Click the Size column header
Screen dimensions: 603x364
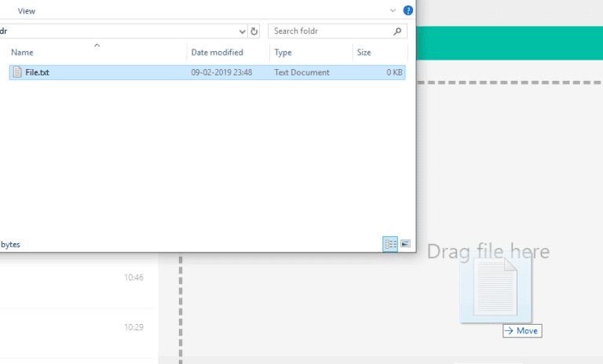pos(364,53)
